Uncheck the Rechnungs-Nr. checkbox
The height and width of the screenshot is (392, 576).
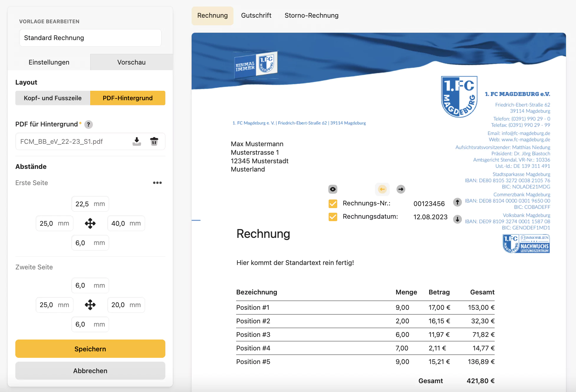tap(333, 203)
